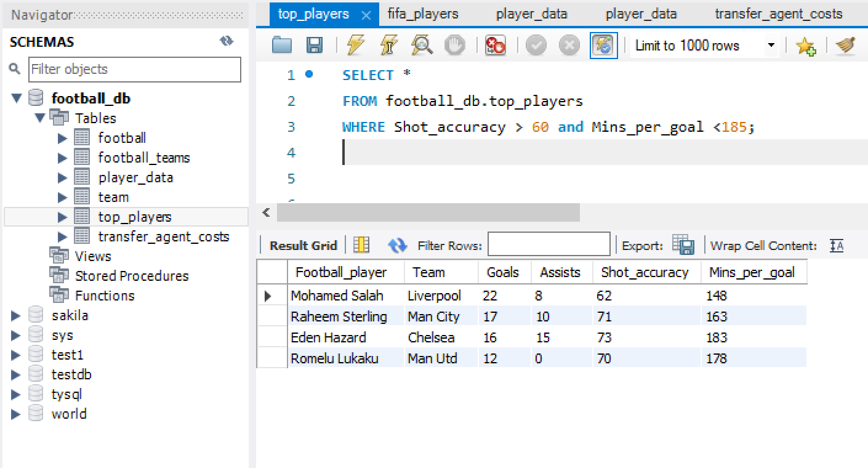Toggle the auto-commit mode button

coord(603,46)
